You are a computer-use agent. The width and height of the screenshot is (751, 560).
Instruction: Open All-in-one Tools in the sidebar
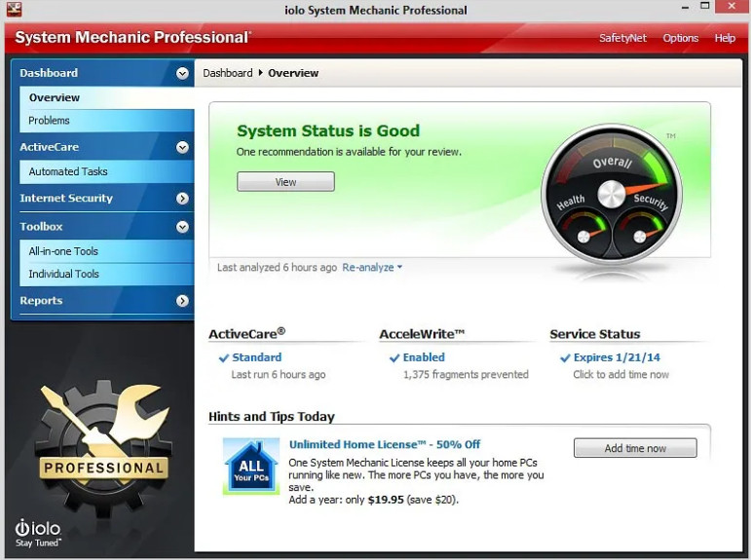(x=107, y=251)
